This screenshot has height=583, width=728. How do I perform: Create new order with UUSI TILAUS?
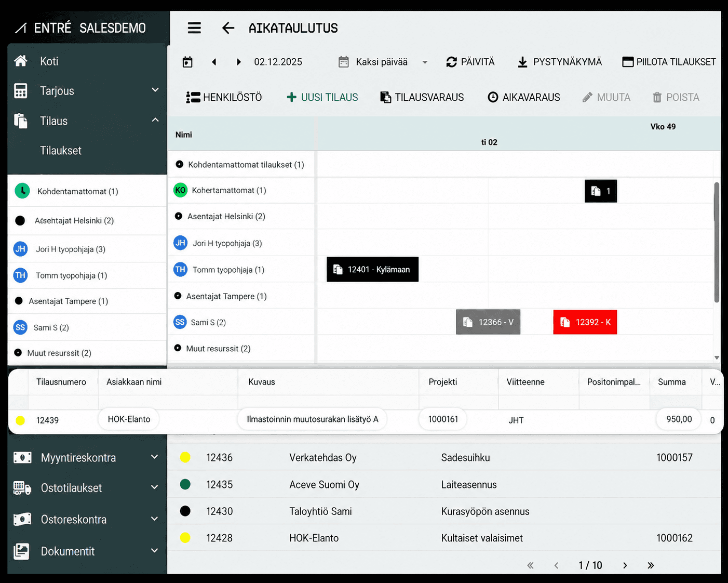point(322,97)
